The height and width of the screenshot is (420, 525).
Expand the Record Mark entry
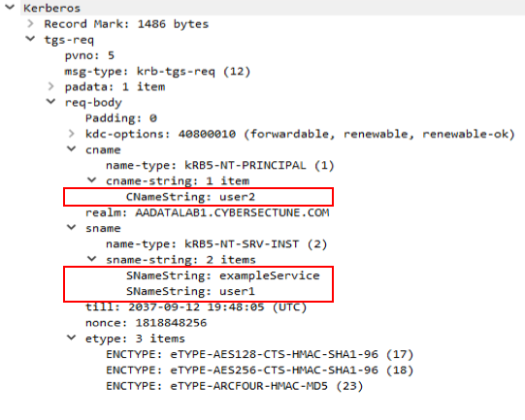pos(30,23)
